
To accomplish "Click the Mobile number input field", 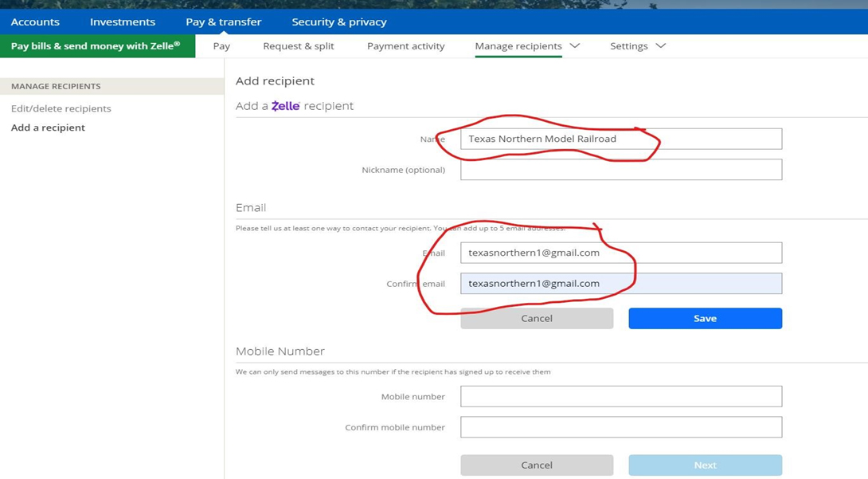I will [x=621, y=396].
